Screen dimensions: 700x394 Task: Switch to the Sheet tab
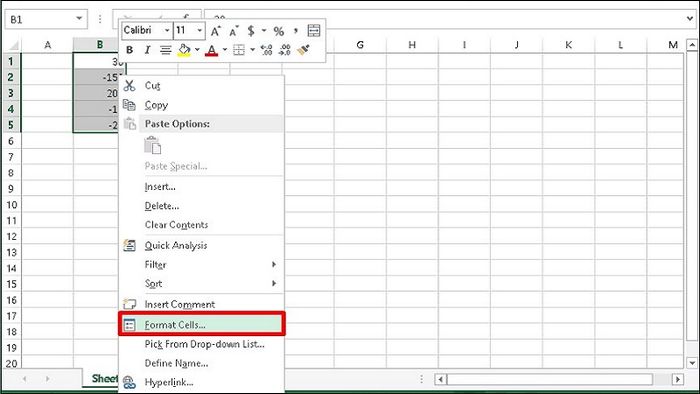(104, 378)
